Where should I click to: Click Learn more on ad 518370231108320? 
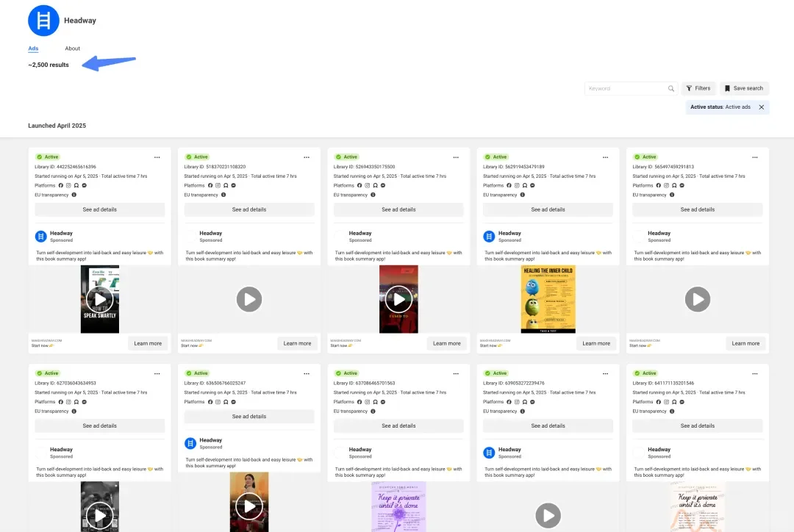297,344
